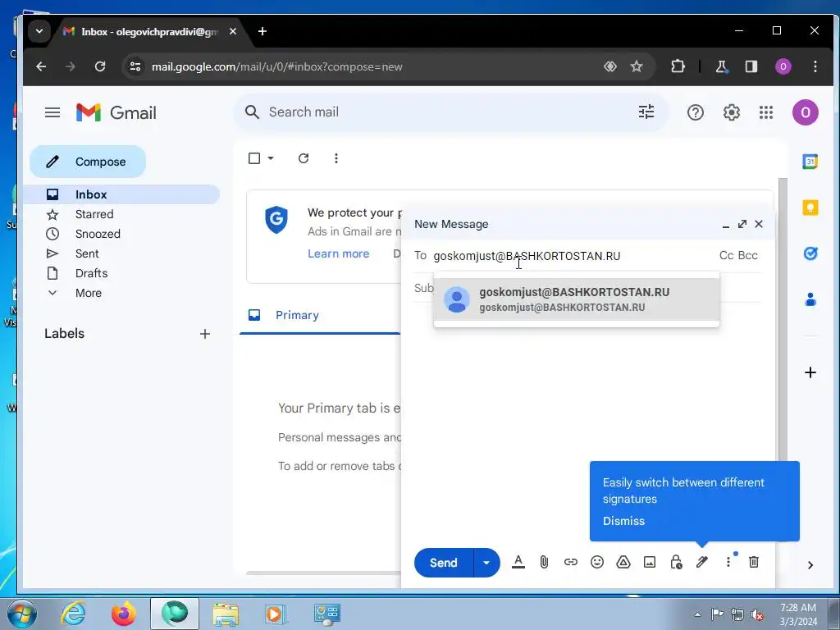Insert a photo into the message
This screenshot has width=840, height=630.
[650, 562]
